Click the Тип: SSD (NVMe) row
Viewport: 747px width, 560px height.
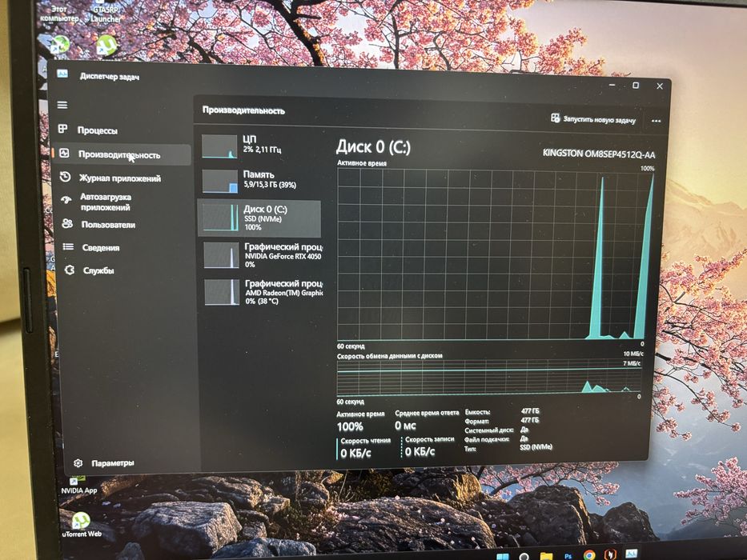(508, 448)
